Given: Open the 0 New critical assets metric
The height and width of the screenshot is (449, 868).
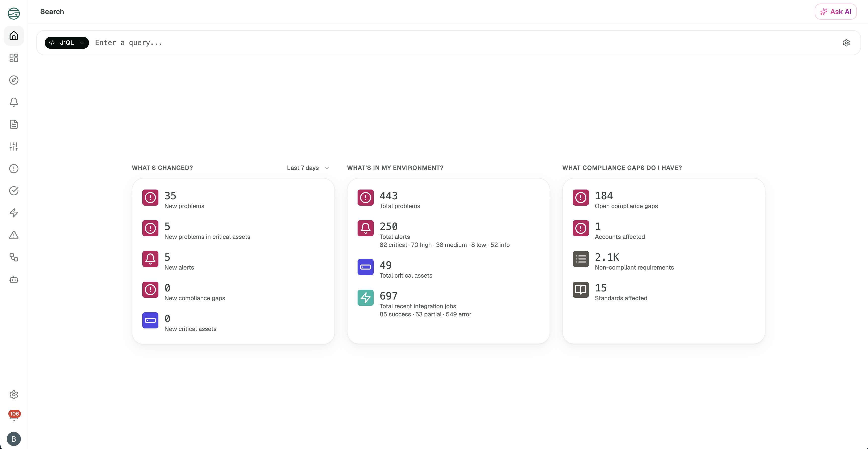Looking at the screenshot, I should [x=190, y=323].
